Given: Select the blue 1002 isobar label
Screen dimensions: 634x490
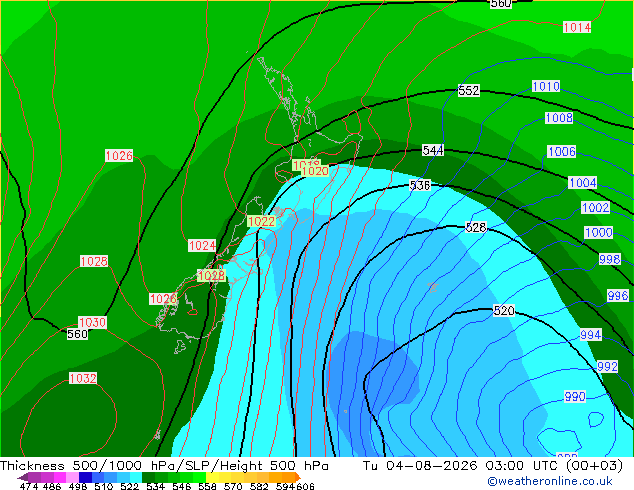Looking at the screenshot, I should click(x=595, y=208).
